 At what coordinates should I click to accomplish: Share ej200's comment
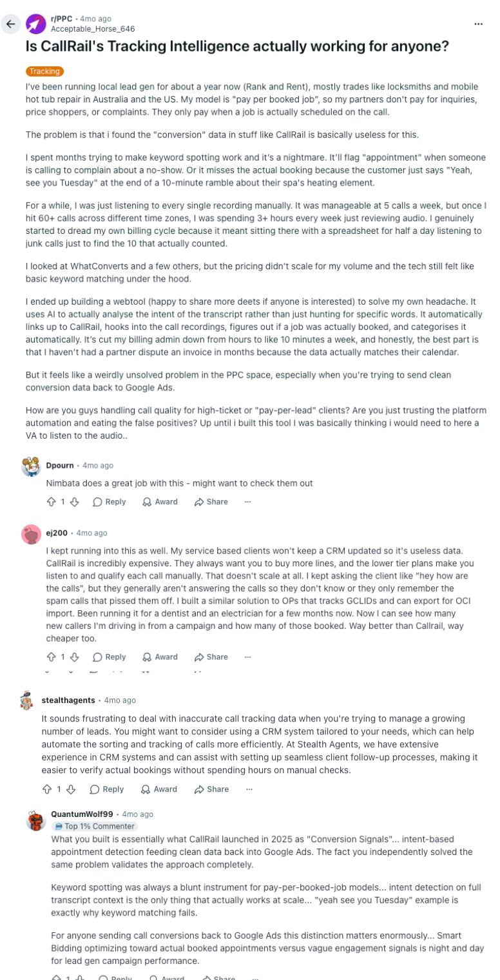click(211, 657)
